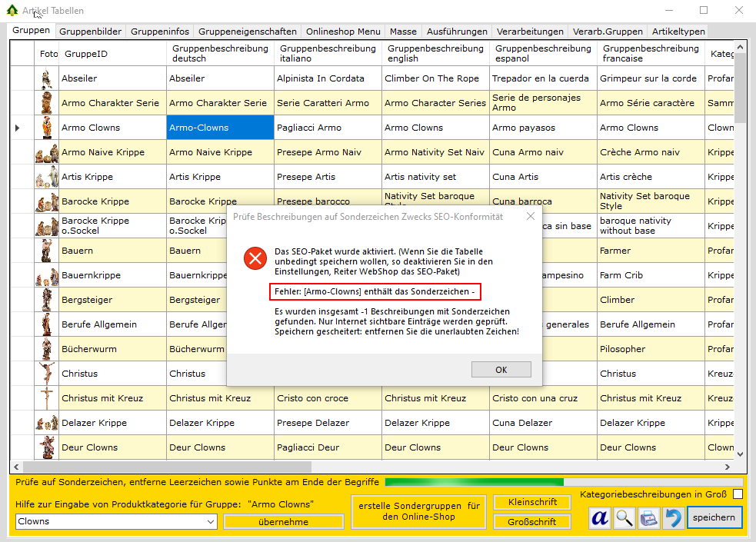Switch to the Gruppenbilder tab
Viewport: 756px width, 542px height.
pos(90,32)
